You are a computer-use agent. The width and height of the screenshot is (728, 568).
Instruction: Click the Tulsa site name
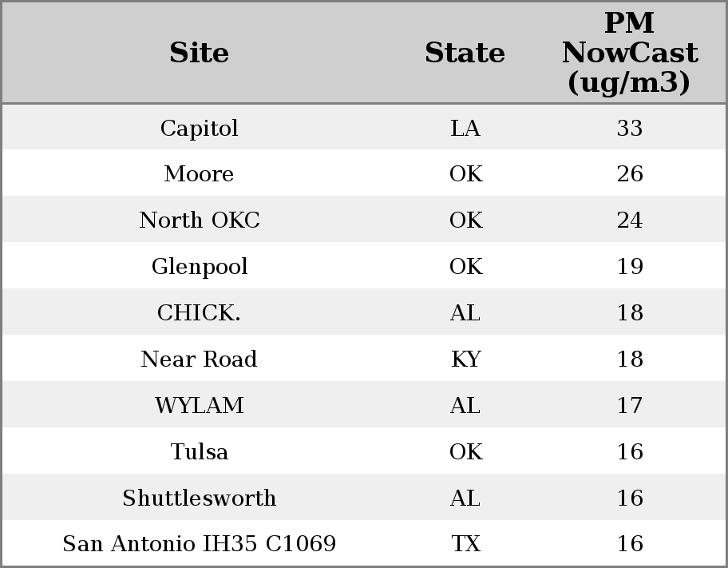199,452
